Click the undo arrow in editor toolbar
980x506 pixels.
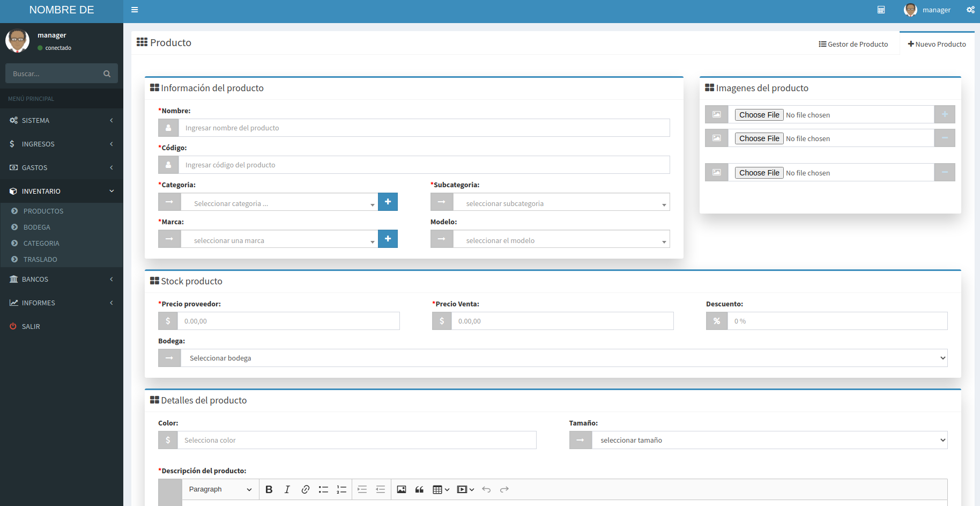pyautogui.click(x=486, y=489)
